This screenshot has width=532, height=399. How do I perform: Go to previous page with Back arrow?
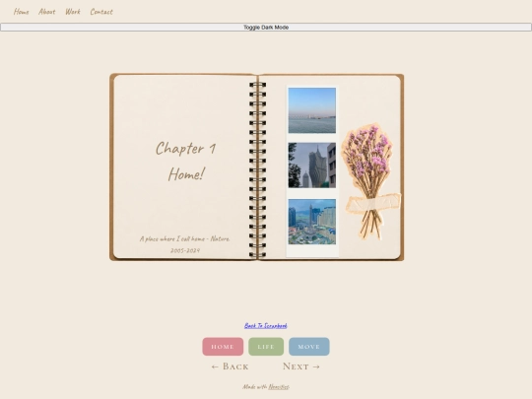230,366
